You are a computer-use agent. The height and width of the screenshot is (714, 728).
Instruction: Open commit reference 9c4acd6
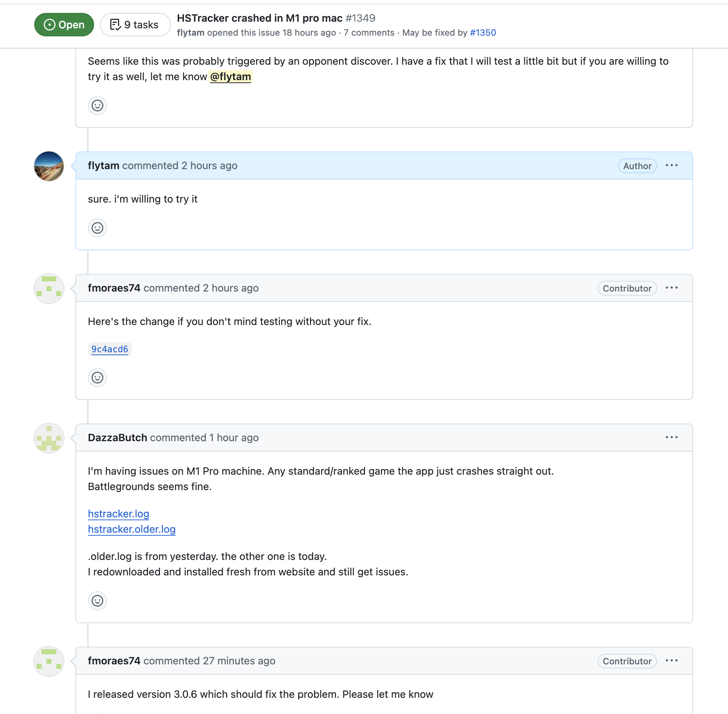click(x=109, y=349)
